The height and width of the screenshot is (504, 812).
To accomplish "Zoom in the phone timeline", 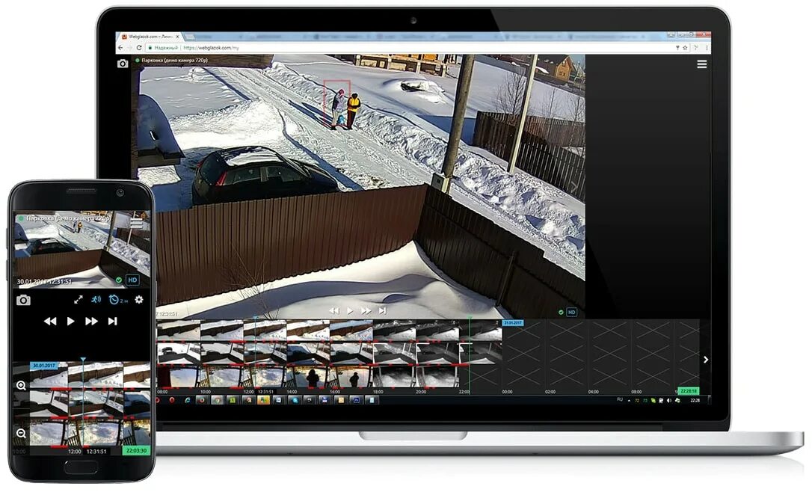I will [21, 385].
